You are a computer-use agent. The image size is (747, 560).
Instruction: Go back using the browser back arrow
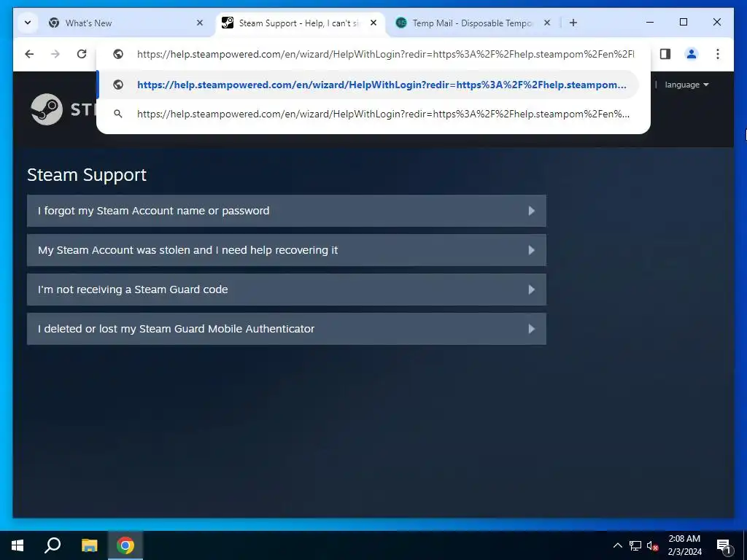pyautogui.click(x=29, y=54)
